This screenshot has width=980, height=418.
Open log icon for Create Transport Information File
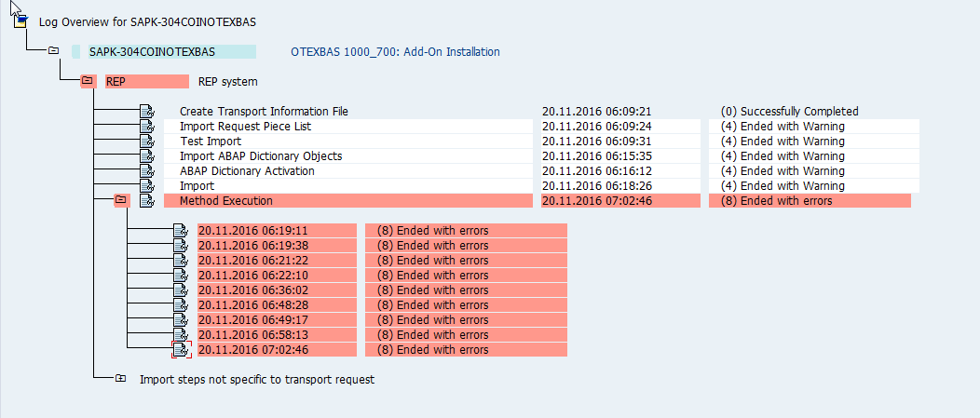[147, 111]
